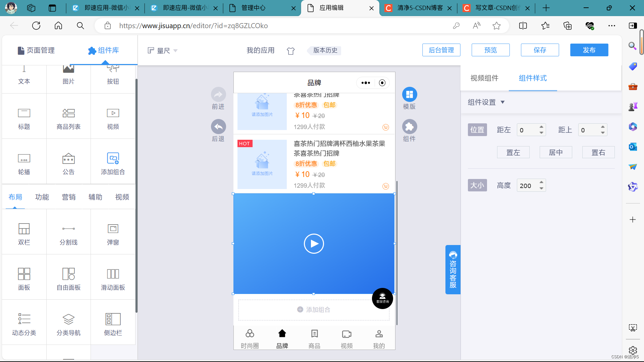Select the 分类导航 component icon

pyautogui.click(x=68, y=319)
